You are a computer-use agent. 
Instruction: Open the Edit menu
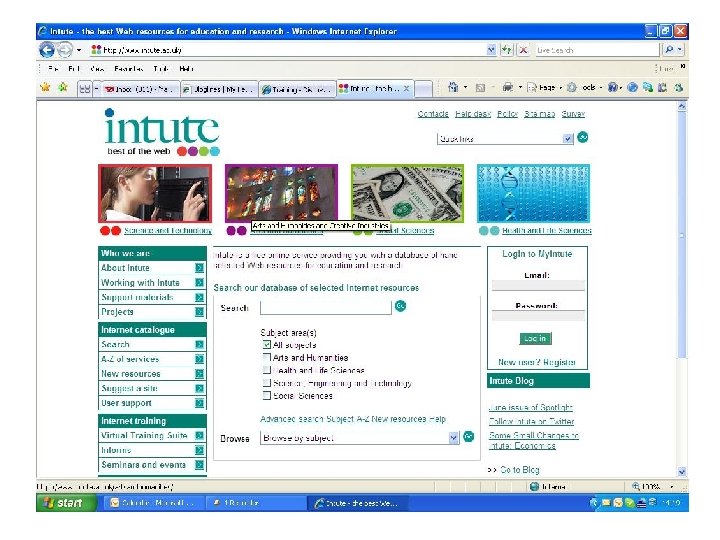tap(73, 69)
